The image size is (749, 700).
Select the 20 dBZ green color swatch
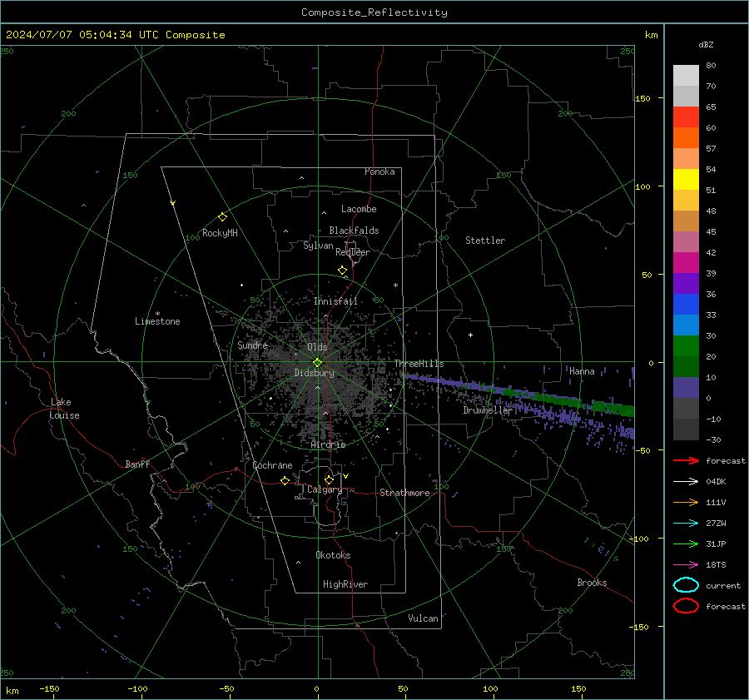686,346
